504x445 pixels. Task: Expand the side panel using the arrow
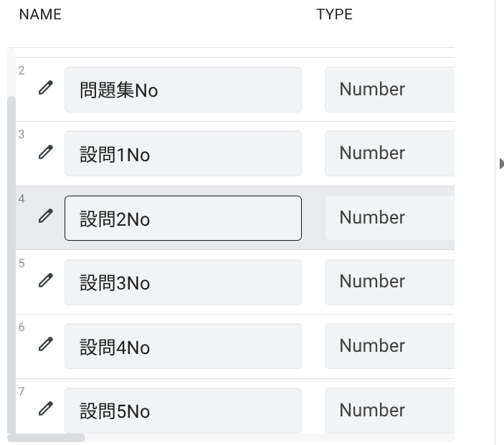coord(501,164)
